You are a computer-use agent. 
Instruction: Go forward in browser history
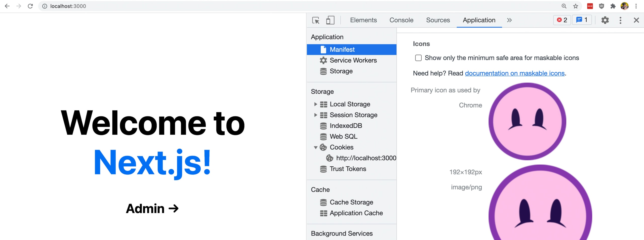pos(19,6)
